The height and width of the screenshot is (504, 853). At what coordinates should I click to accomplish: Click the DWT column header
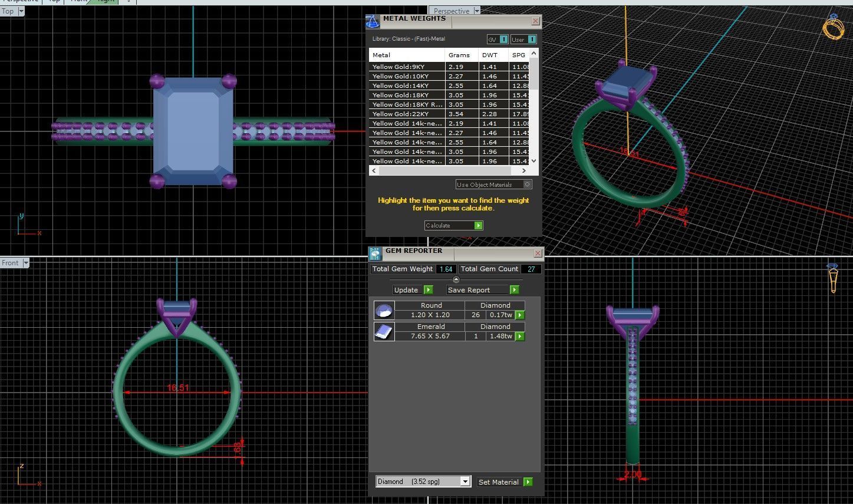(494, 55)
